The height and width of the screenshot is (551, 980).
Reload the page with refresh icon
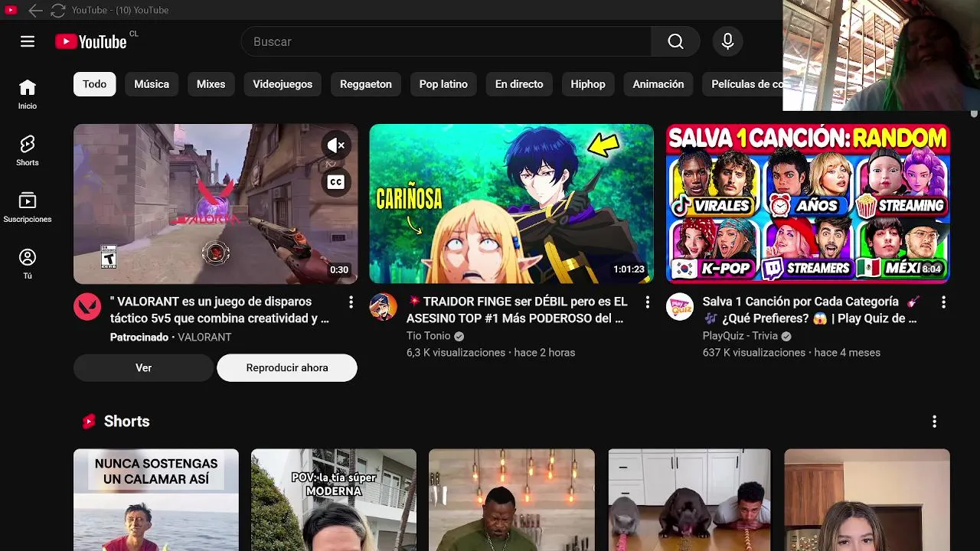click(x=58, y=10)
